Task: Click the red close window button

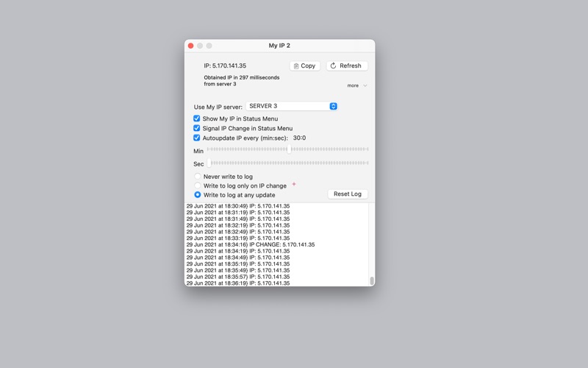Action: click(190, 46)
